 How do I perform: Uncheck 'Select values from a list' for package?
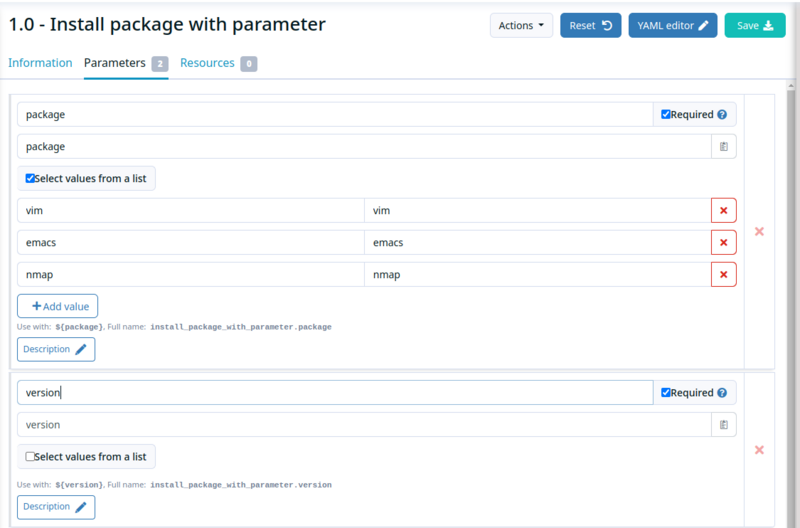coord(30,178)
